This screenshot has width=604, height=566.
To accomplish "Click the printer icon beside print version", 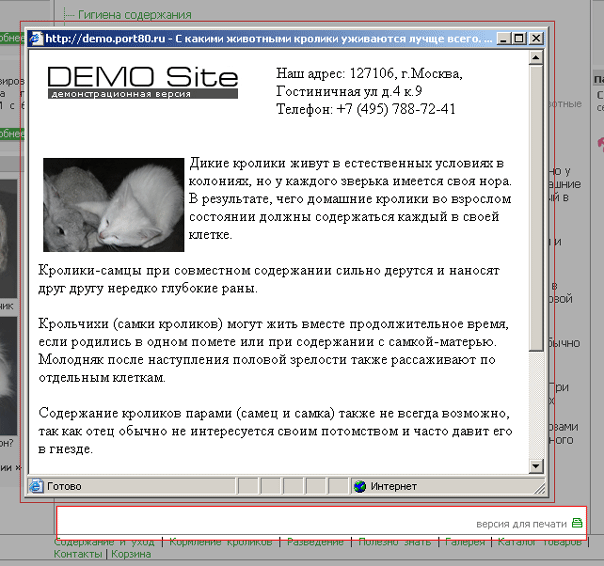I will [577, 523].
